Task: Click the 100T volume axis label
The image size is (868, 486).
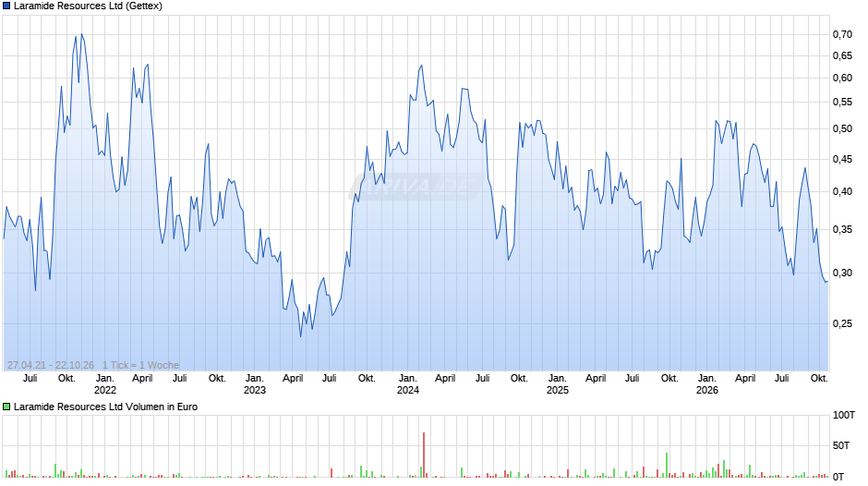Action: point(844,415)
